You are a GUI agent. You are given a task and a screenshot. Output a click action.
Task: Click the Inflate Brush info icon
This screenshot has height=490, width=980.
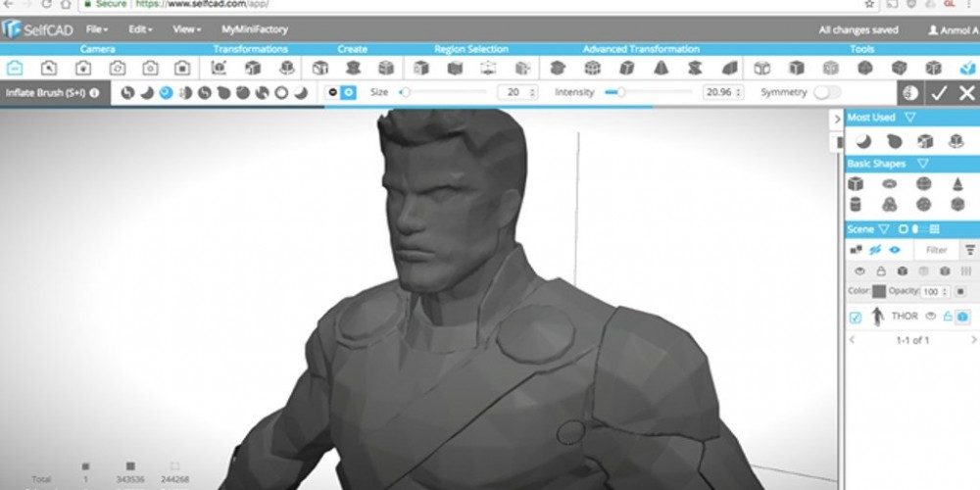click(94, 92)
